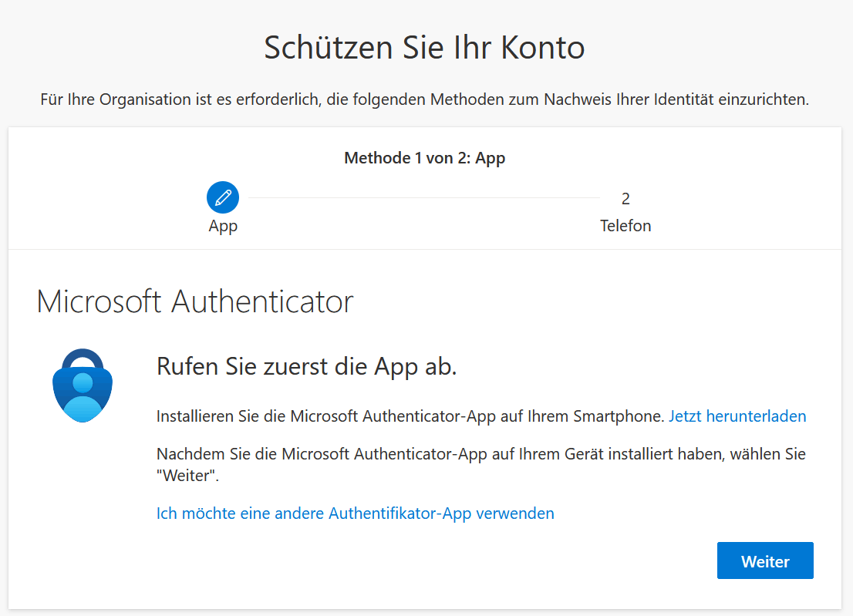Click the App step label
Screen dimensions: 853x616
[x=223, y=226]
